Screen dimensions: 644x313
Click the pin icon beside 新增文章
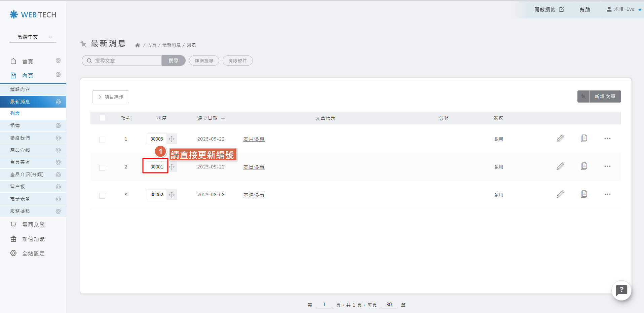pyautogui.click(x=583, y=96)
